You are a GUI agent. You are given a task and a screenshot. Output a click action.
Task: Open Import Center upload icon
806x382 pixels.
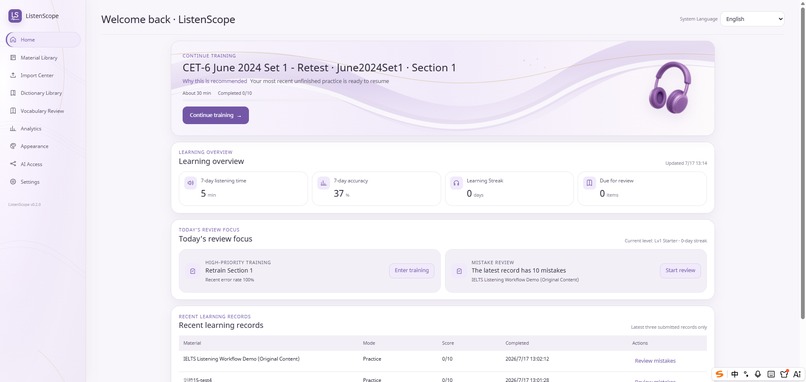[x=13, y=75]
